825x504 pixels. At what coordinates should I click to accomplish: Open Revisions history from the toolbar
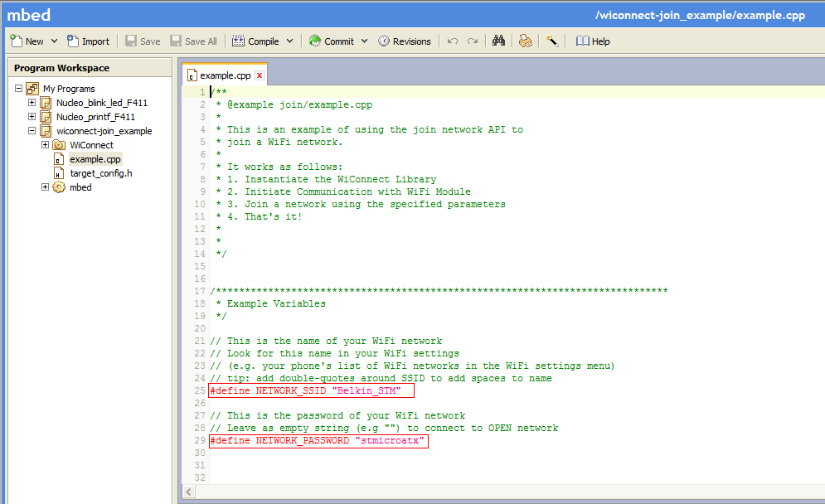coord(405,41)
